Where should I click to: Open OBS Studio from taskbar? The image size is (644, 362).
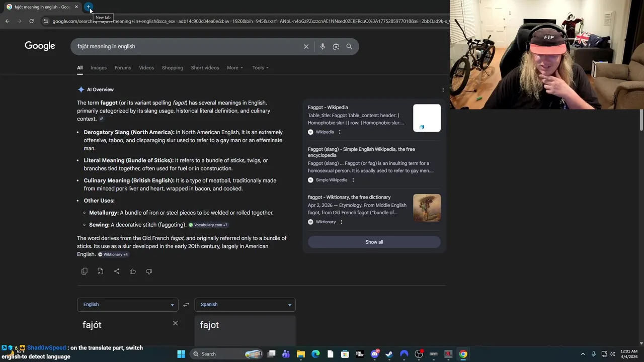coord(419,354)
